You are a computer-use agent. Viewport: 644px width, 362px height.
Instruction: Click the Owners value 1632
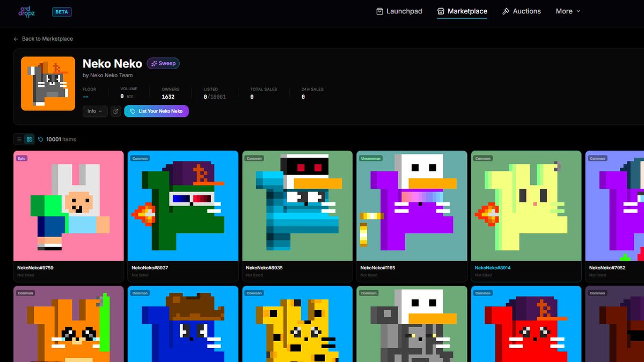coord(168,97)
